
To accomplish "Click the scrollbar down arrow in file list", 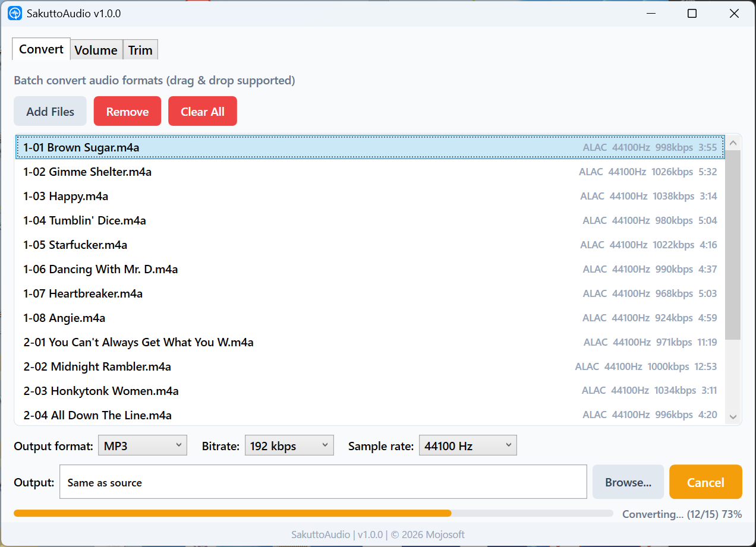I will tap(733, 417).
